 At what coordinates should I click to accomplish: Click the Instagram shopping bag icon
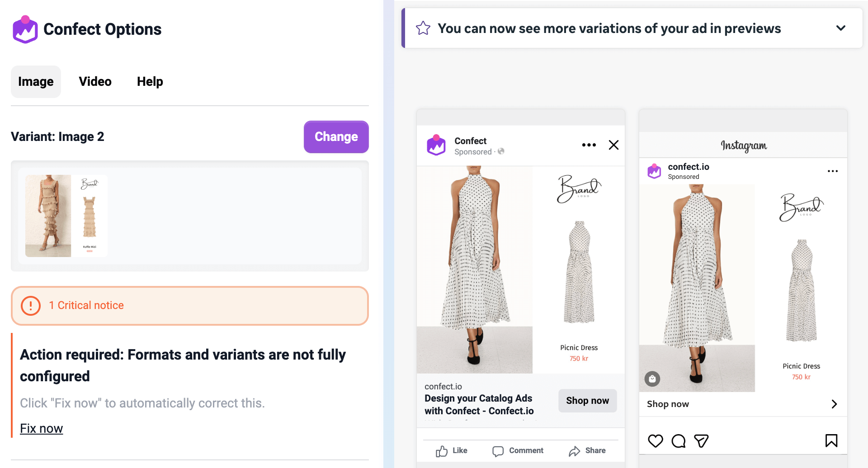(x=652, y=379)
